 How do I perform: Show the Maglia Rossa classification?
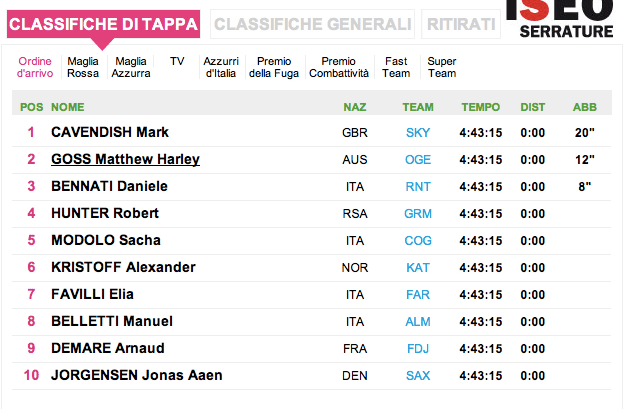click(x=83, y=67)
